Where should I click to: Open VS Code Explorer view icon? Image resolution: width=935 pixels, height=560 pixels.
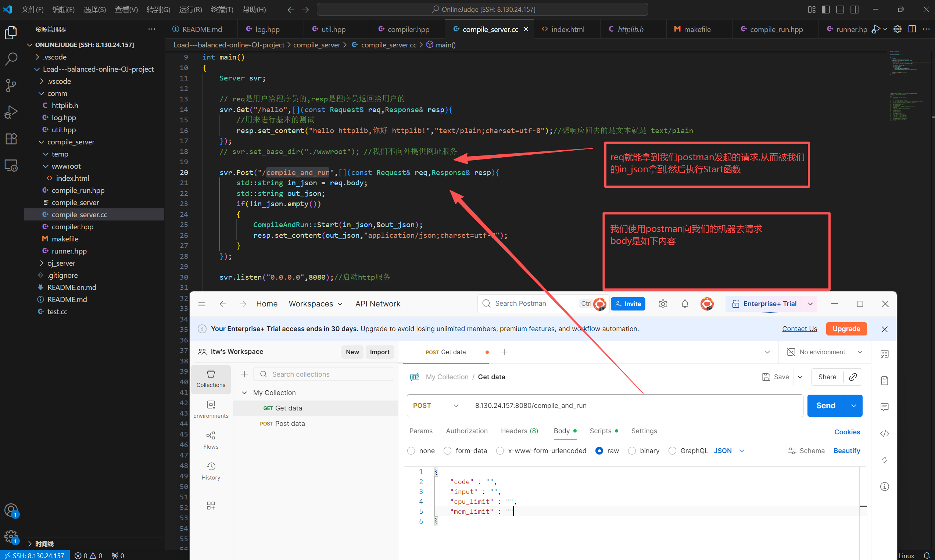[11, 32]
